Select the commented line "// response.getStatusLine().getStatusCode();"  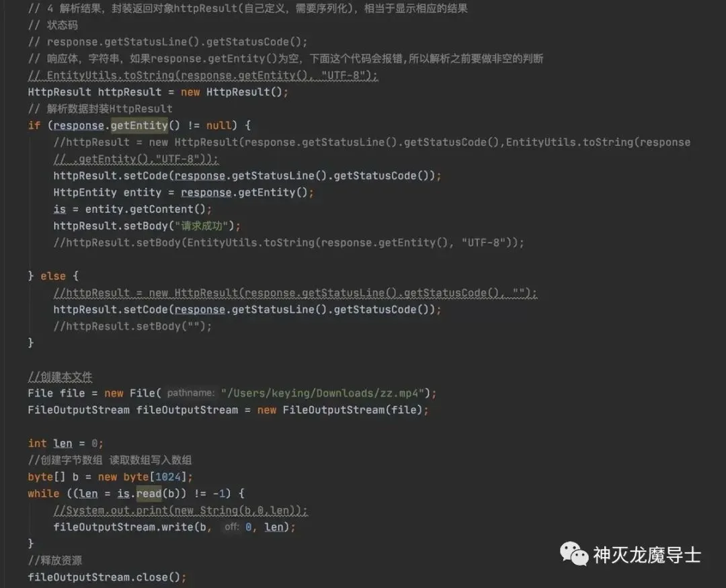(x=167, y=42)
